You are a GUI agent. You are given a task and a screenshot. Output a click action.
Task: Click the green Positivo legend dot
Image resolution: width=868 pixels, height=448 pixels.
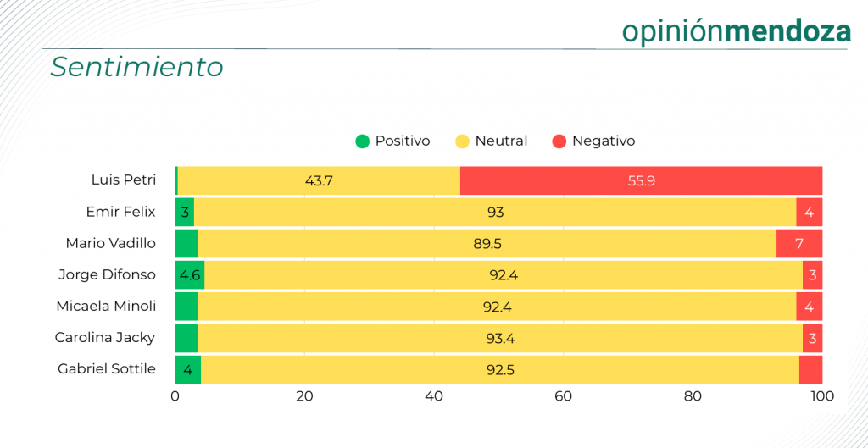(363, 141)
